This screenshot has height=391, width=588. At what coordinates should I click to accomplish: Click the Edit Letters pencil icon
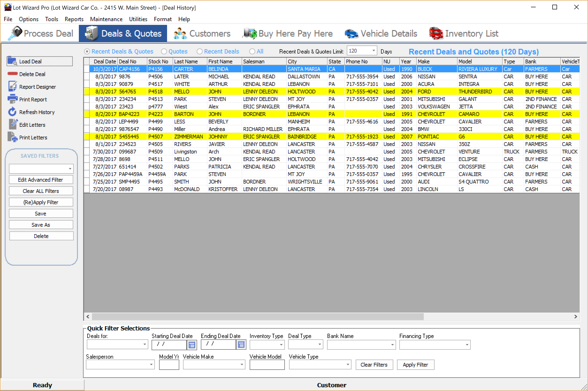pos(13,124)
